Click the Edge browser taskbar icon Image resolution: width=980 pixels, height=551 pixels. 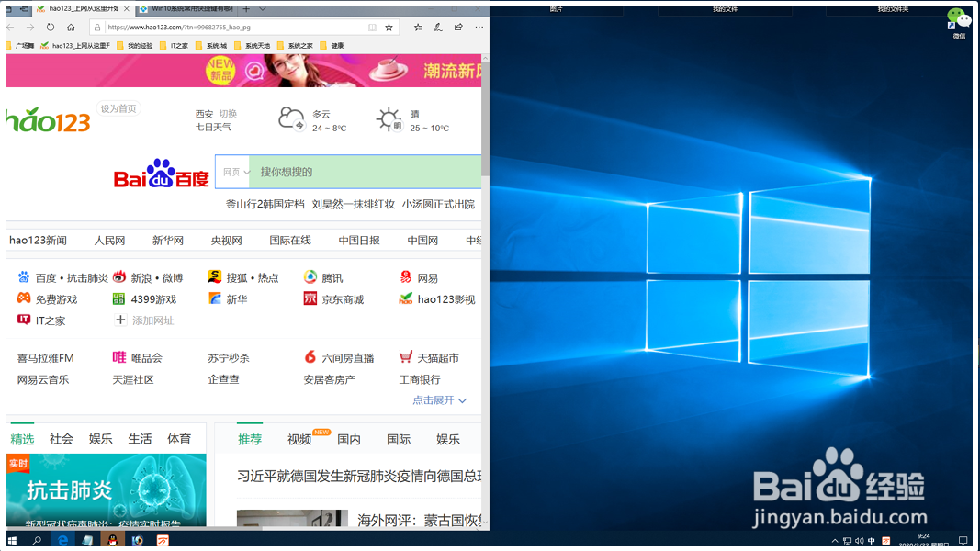[62, 540]
